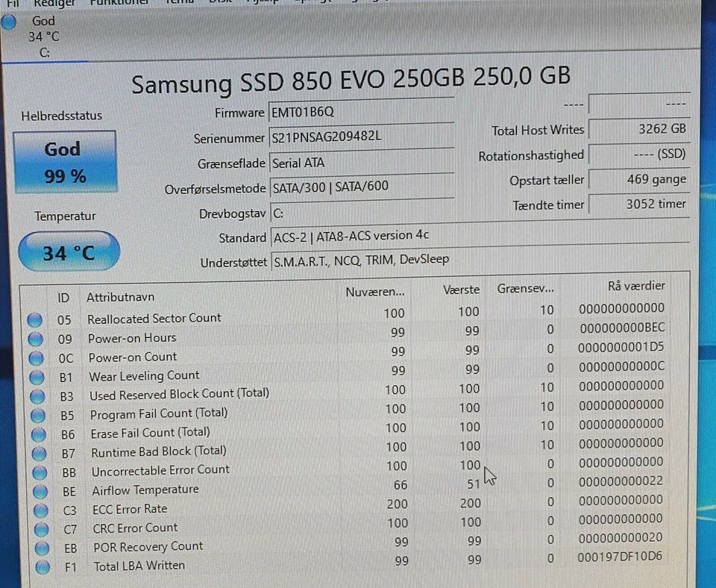Click worst value 51 for Airflow Temperature
The width and height of the screenshot is (716, 588).
(474, 484)
